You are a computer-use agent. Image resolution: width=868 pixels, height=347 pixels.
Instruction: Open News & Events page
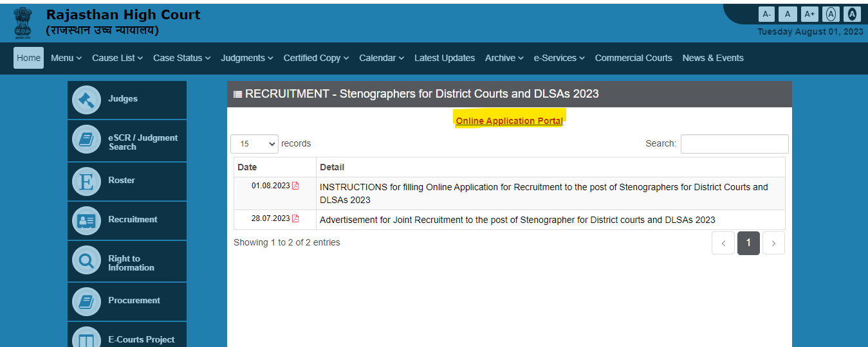pyautogui.click(x=713, y=58)
